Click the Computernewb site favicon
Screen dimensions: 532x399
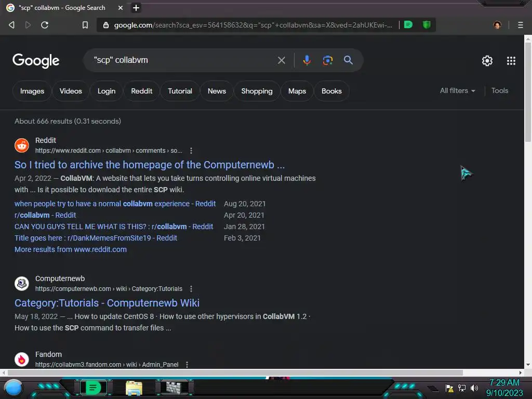[x=22, y=283]
